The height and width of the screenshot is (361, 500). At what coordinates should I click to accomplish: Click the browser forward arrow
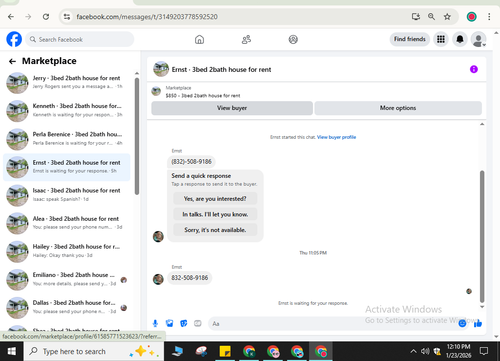(28, 17)
